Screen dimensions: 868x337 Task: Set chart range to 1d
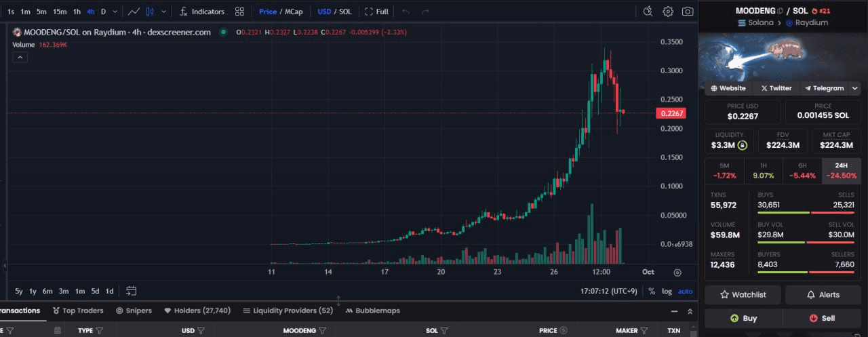[109, 291]
